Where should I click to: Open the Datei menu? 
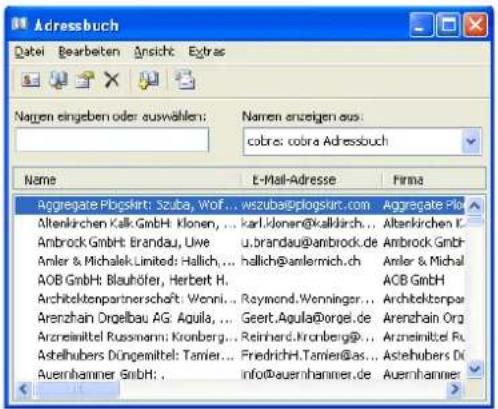[29, 52]
